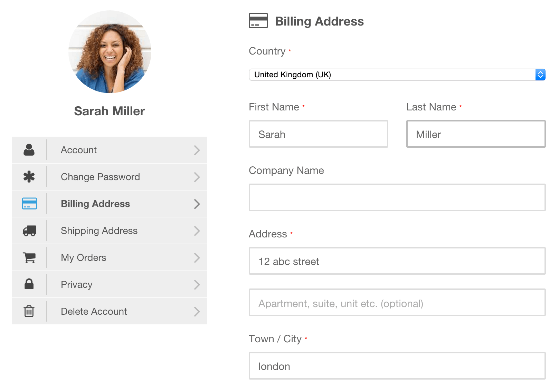Click the credit card icon beside Billing Address heading
Image resolution: width=559 pixels, height=392 pixels.
[258, 21]
